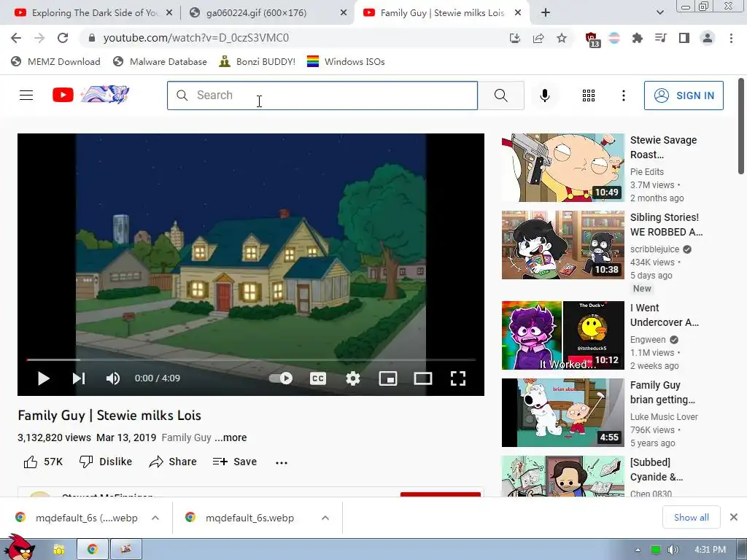Screen dimensions: 747x560
Task: Open the media control icon in toolbar
Action: [661, 38]
